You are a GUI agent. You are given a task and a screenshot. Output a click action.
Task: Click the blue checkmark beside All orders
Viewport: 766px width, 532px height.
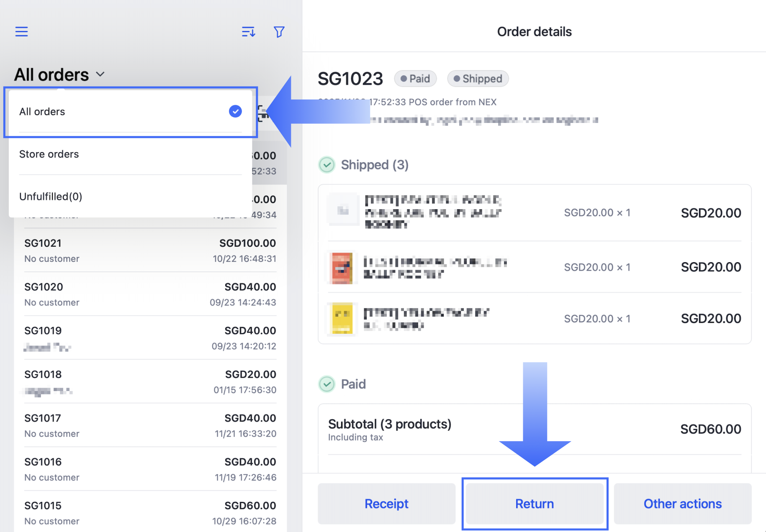(235, 111)
